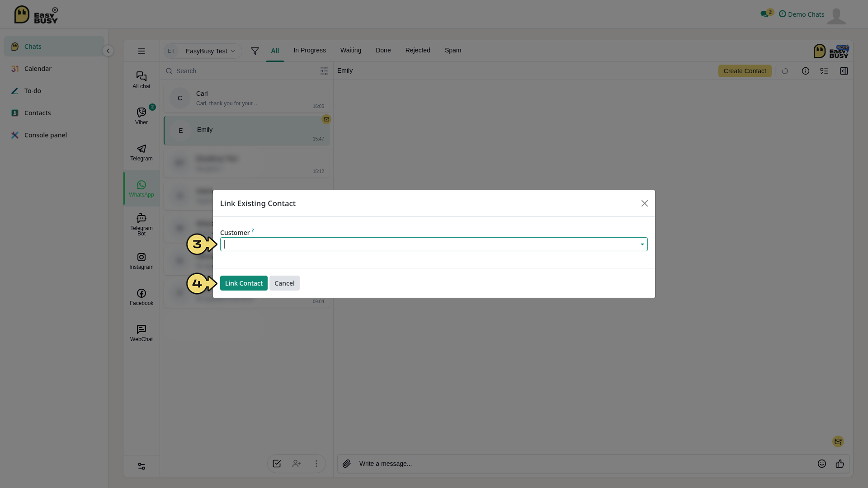Open Console panel in the left menu

54,135
